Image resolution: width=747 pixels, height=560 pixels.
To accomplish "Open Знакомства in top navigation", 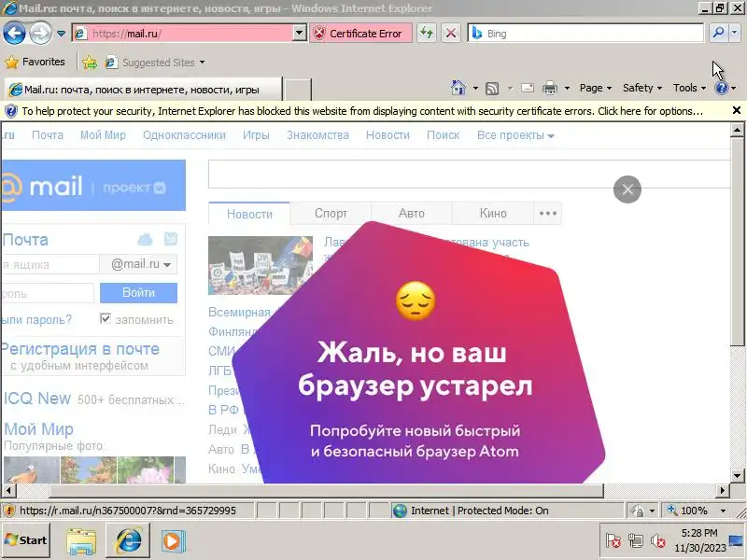I will (x=317, y=135).
